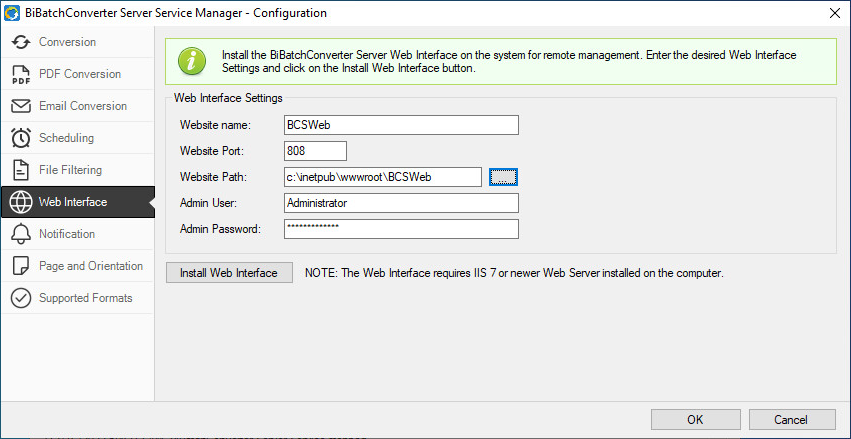This screenshot has width=851, height=439.
Task: Click the Web Interface Settings group title
Action: point(228,98)
